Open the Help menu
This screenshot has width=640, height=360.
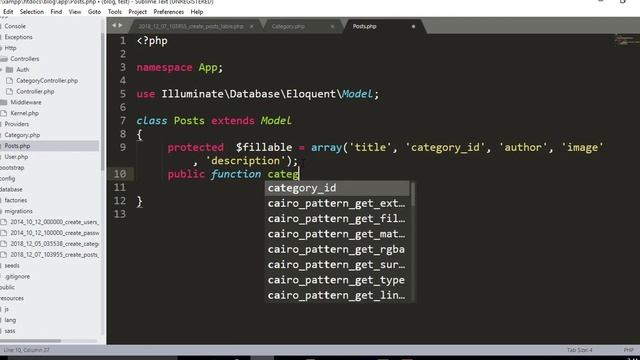197,12
